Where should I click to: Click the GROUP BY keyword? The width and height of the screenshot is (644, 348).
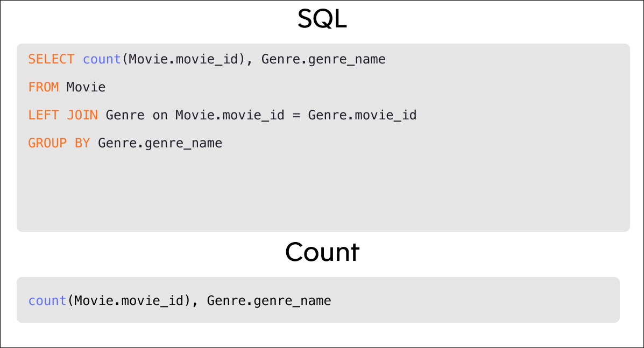coord(59,143)
